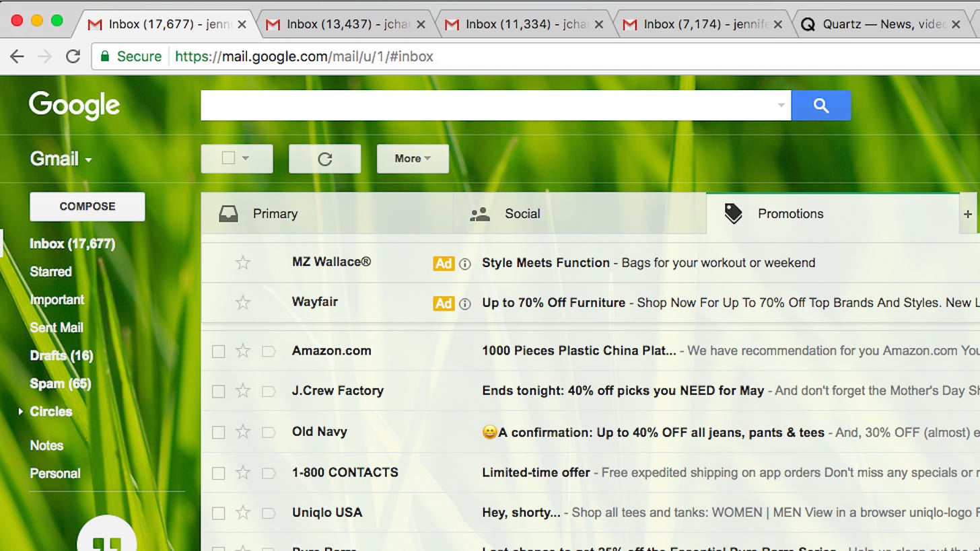Open the Primary inbox tab
This screenshot has width=980, height=551.
327,214
